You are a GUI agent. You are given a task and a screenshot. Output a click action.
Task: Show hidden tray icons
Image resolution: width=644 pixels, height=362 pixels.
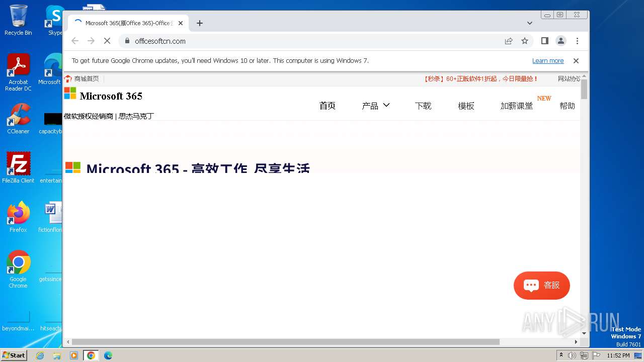point(561,355)
